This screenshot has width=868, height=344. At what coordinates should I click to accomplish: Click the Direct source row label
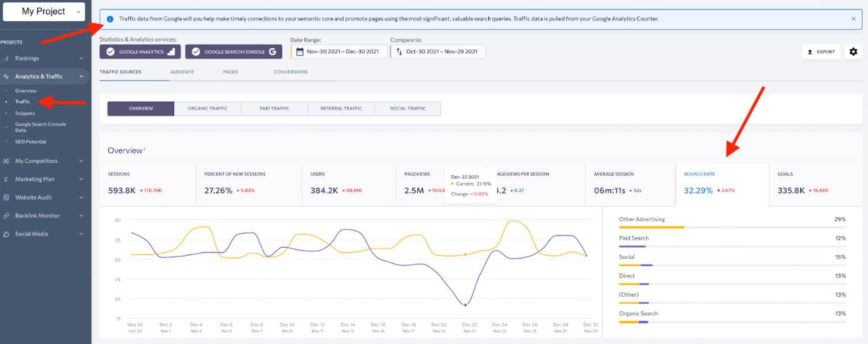pos(627,276)
